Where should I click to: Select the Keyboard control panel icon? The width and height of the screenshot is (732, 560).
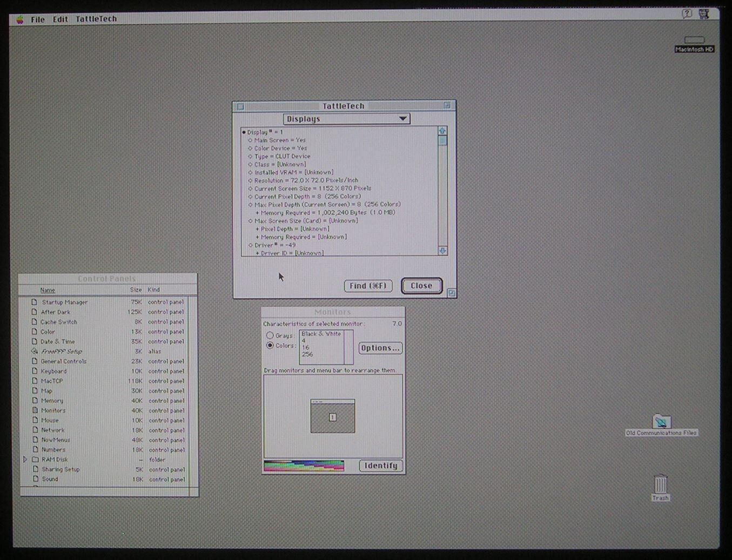(35, 371)
